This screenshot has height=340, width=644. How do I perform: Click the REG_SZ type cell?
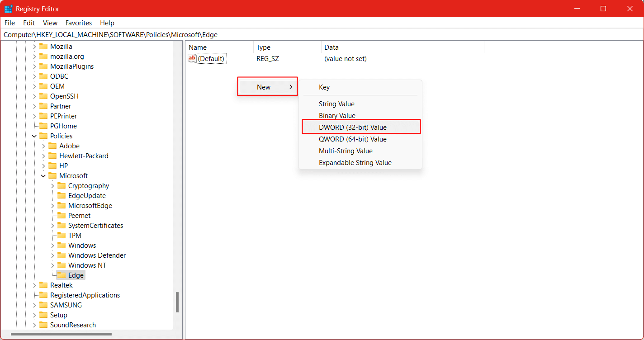[268, 59]
